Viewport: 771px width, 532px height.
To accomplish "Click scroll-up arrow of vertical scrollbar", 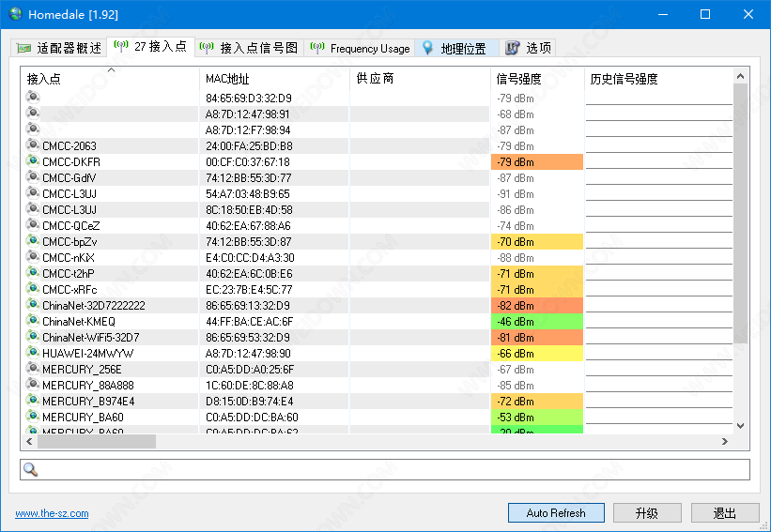I will [x=741, y=76].
